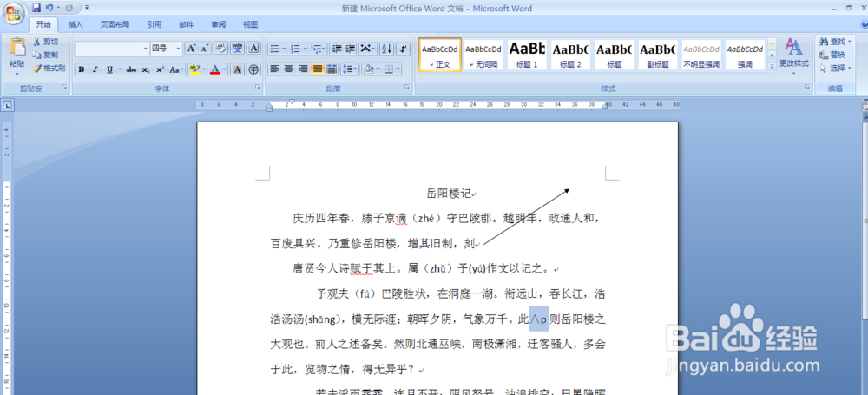This screenshot has width=868, height=395.
Task: Apply the 标题 1 style
Action: pyautogui.click(x=527, y=55)
